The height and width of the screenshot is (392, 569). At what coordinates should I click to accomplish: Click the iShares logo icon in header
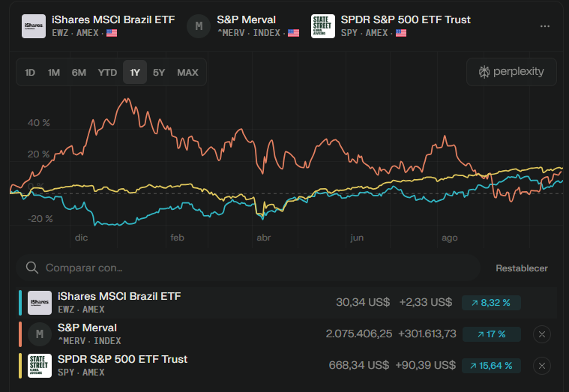point(33,25)
